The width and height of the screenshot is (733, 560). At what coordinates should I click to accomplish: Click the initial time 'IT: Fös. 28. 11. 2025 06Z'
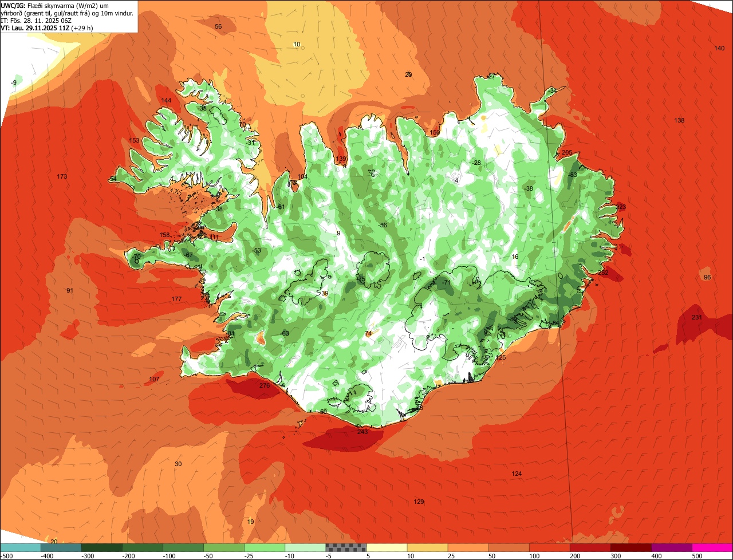36,21
